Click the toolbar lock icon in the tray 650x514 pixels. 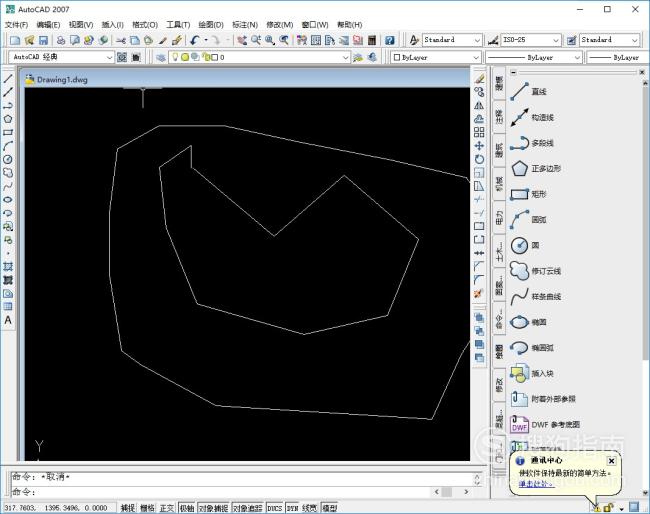[x=609, y=507]
